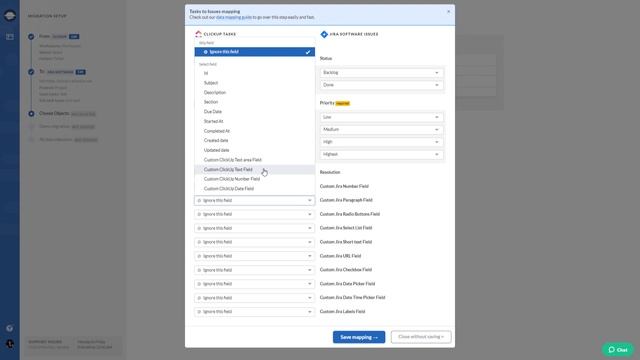Click the Priority section label
The image size is (640, 360).
tap(327, 103)
